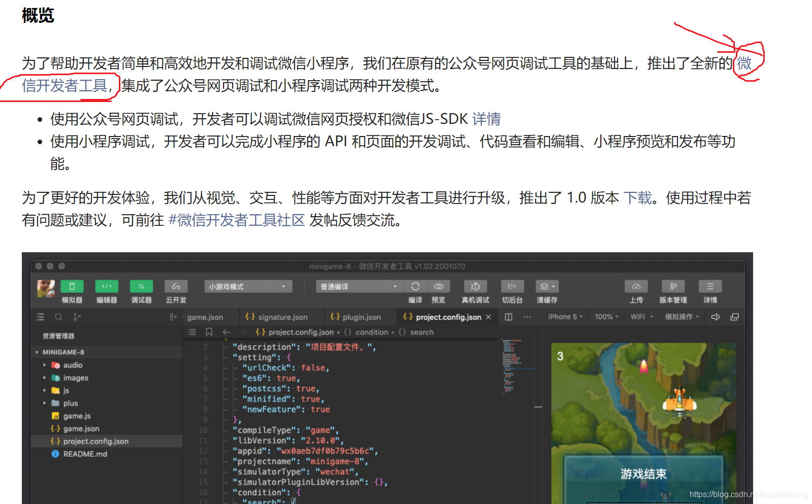Click the orange airplane in the game simulator
Screen dimensions: 812x504
coord(679,403)
